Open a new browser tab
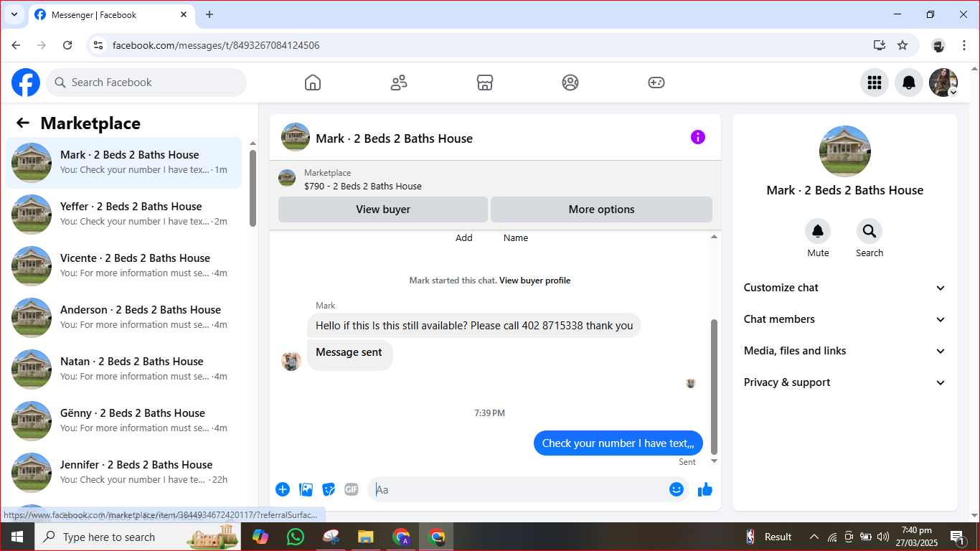Screen dimensions: 980x551 [x=209, y=14]
